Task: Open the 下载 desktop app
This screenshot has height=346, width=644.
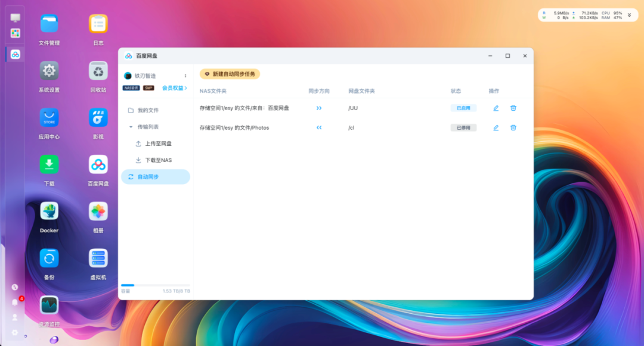Action: click(x=49, y=164)
